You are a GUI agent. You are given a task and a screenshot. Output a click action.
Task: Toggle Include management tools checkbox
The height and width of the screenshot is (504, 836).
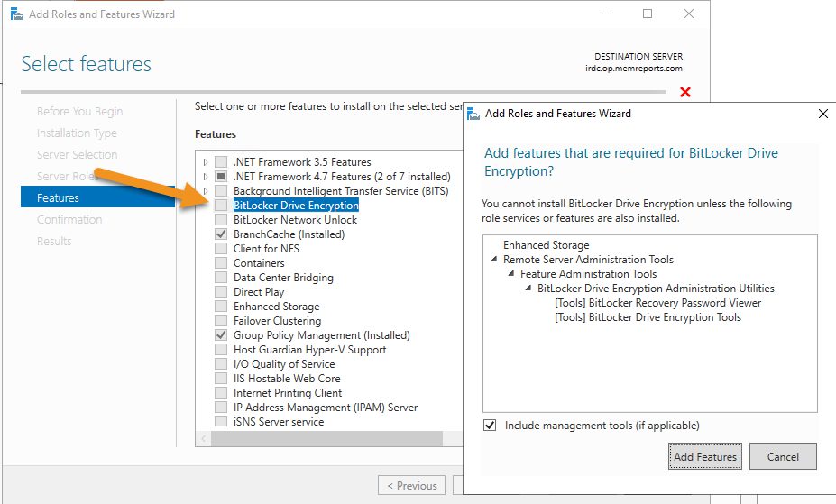point(490,426)
